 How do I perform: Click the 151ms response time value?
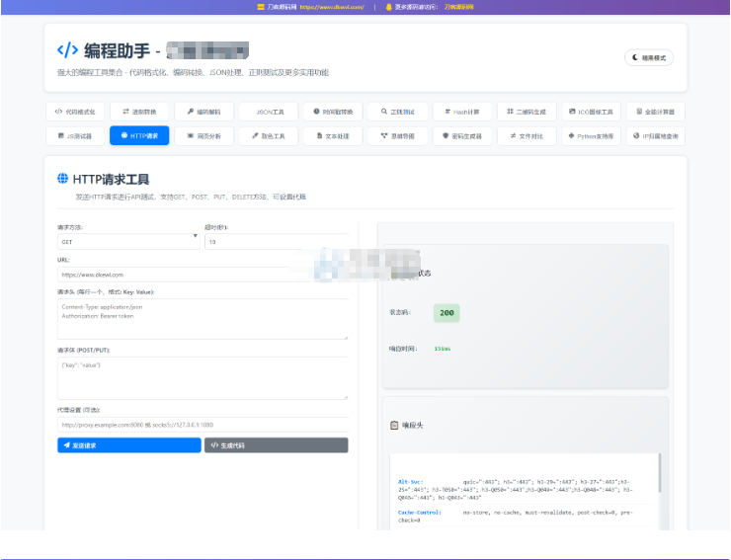[442, 349]
